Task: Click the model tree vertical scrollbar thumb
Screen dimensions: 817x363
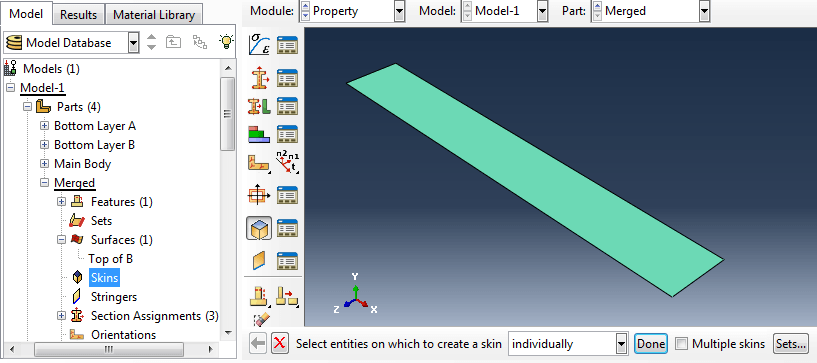Action: (227, 114)
